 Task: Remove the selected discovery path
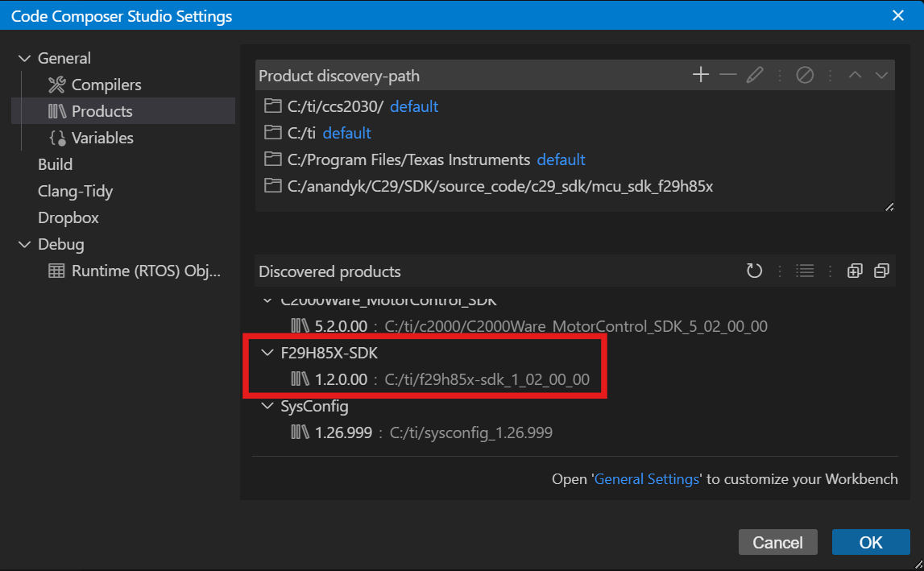(x=727, y=74)
